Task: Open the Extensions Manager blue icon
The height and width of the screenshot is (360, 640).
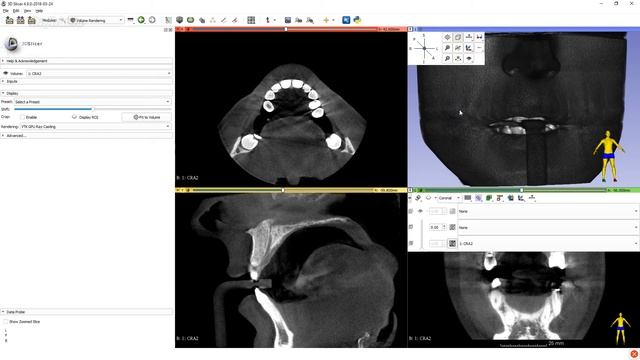Action: pos(346,20)
